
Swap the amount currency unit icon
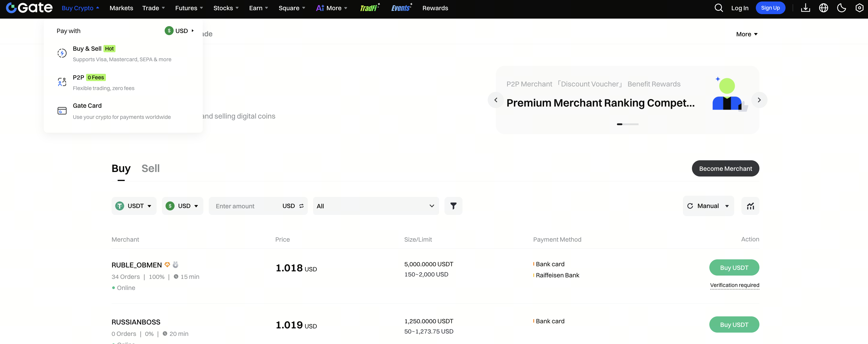[x=301, y=206]
